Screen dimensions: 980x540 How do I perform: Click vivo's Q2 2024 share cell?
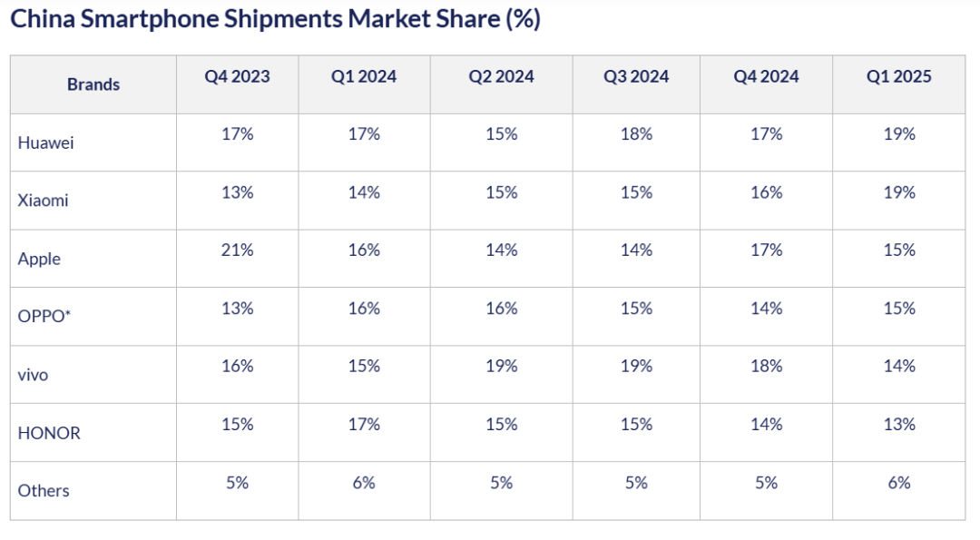pyautogui.click(x=502, y=367)
